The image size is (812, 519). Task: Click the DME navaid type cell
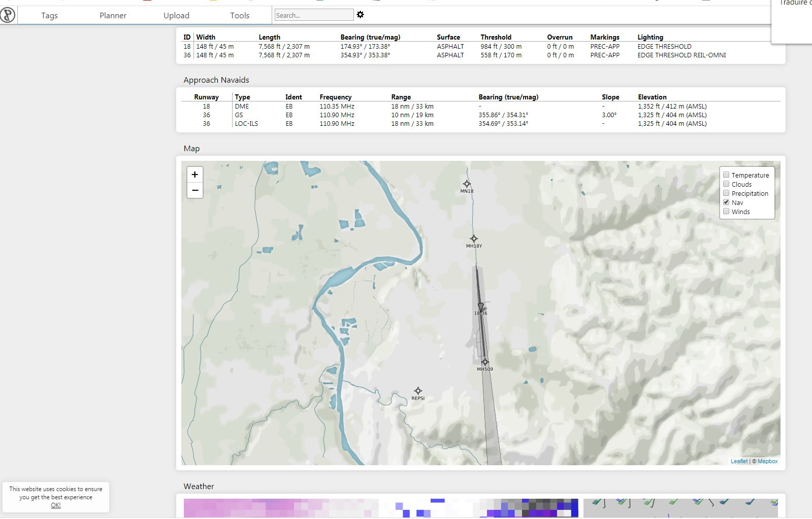[242, 107]
